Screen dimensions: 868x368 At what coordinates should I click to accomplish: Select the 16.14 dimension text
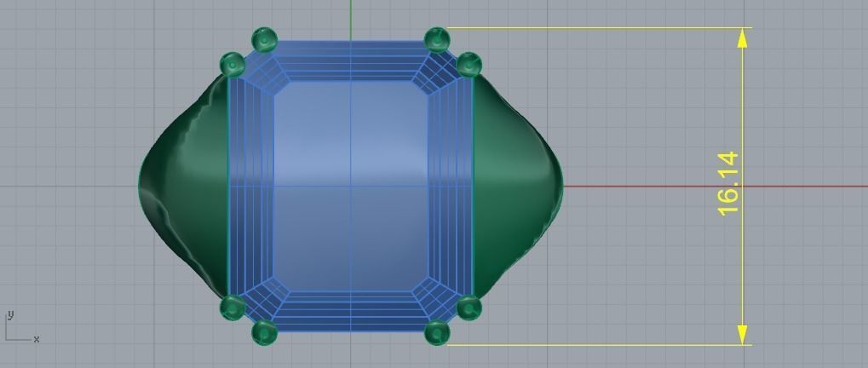click(x=727, y=183)
